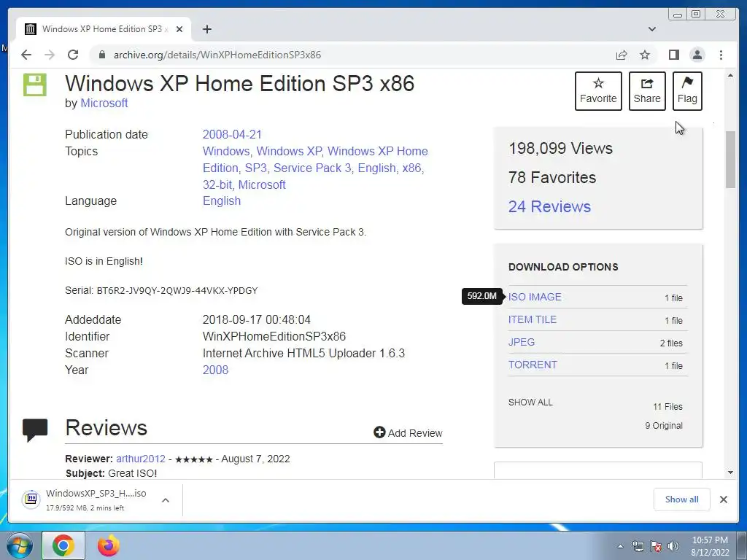
Task: Open the x86 topic link
Action: pos(411,168)
